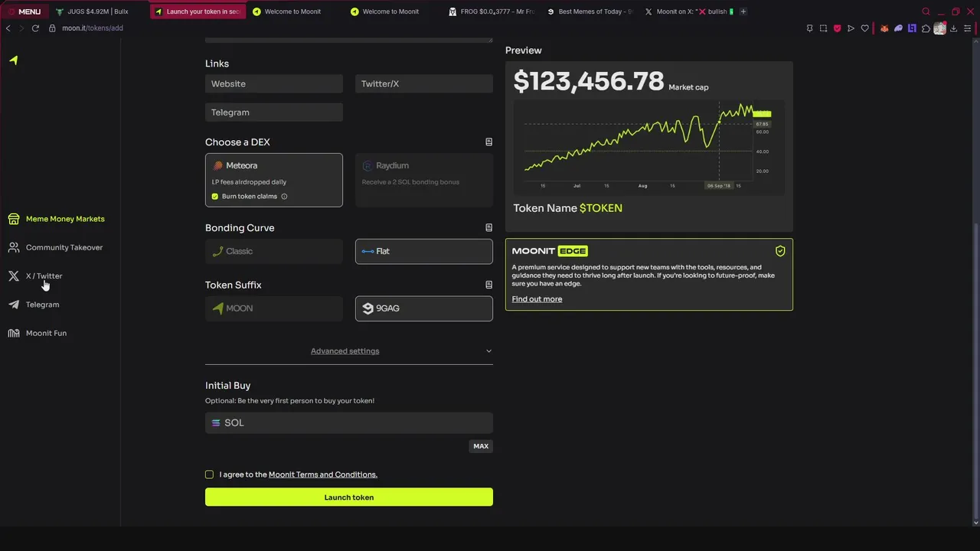The width and height of the screenshot is (980, 551).
Task: Click the Snapshot capture icon
Action: [823, 28]
